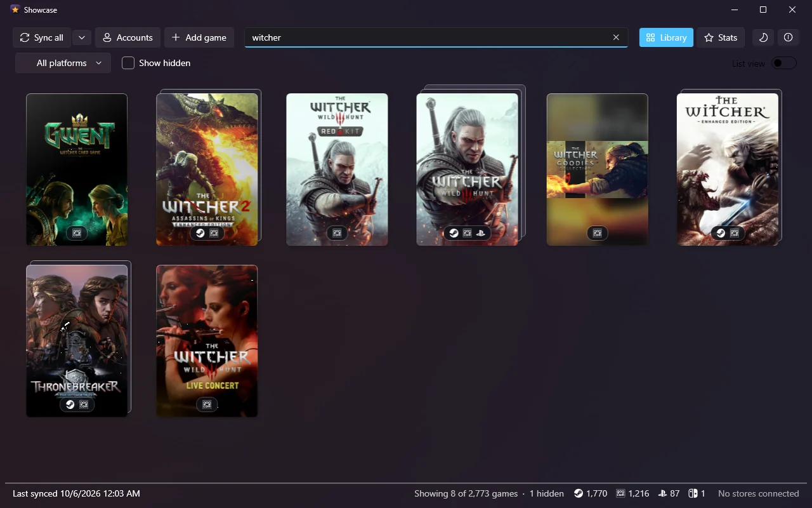812x508 pixels.
Task: Click the "Showing 8 of 2,773 games" status text
Action: click(x=466, y=493)
